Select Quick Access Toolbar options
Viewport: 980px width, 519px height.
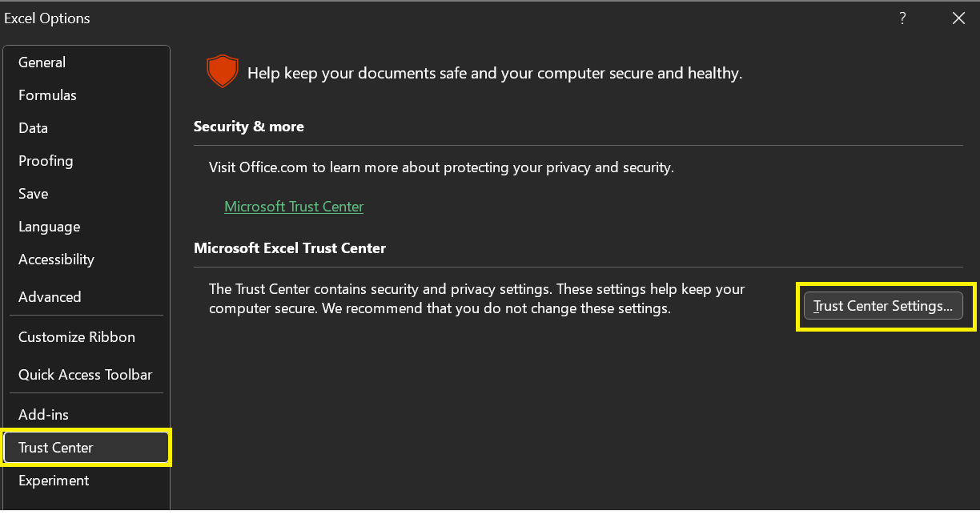[x=85, y=374]
